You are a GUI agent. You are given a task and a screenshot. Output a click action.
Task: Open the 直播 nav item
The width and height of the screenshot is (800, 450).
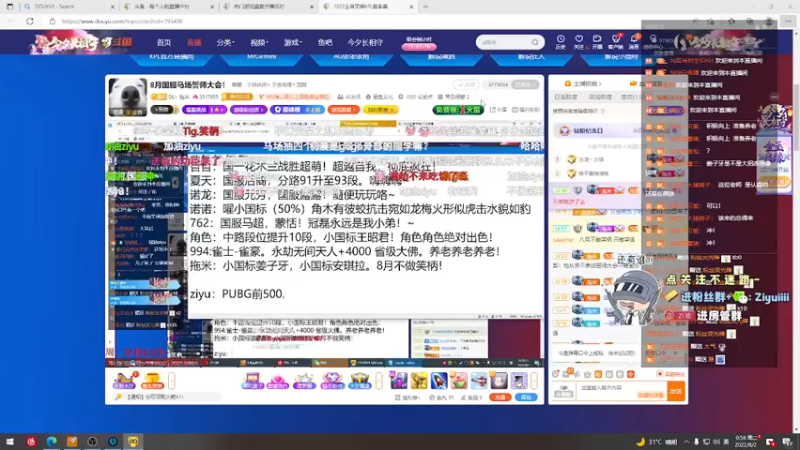click(194, 43)
